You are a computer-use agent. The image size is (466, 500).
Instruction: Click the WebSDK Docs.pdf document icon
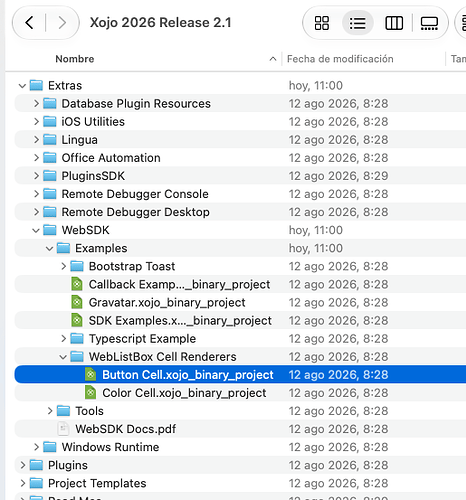(63, 429)
